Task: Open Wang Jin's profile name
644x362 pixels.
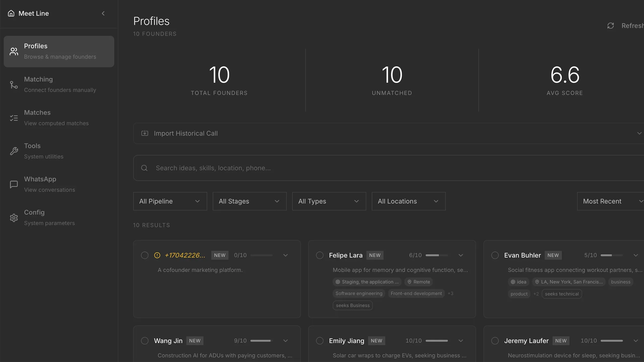Action: (168, 341)
